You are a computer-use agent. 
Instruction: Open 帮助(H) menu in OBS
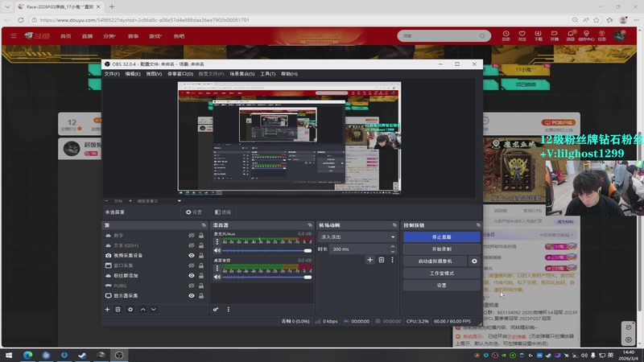(x=289, y=74)
